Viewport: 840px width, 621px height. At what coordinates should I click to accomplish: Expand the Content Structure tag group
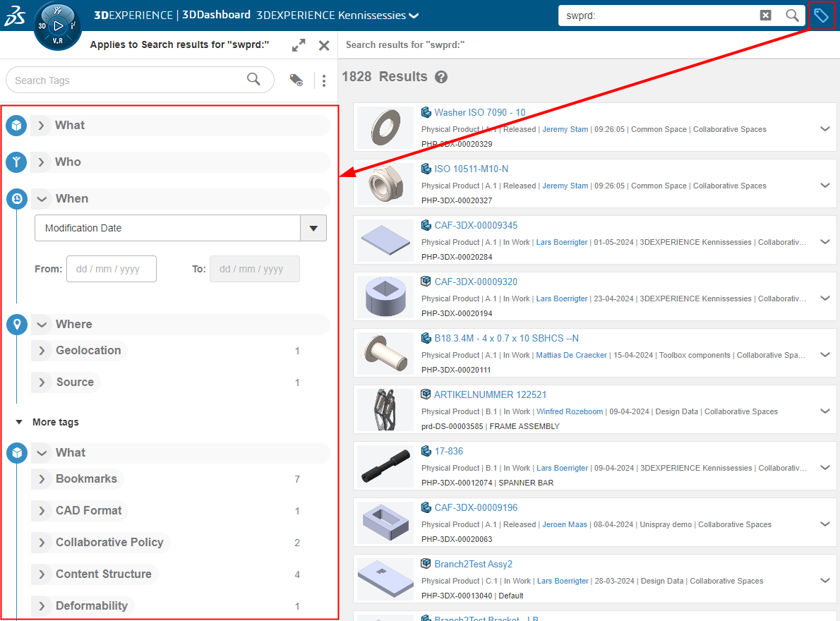(x=42, y=574)
